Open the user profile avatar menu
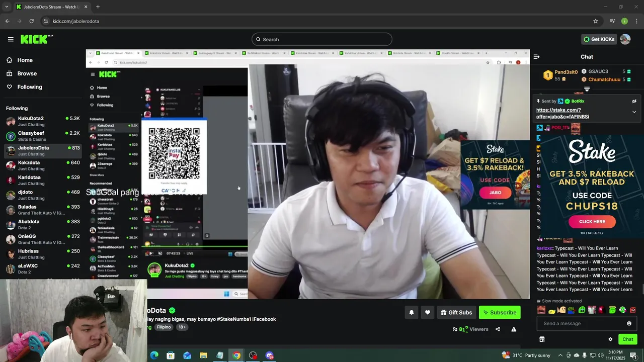 click(625, 39)
